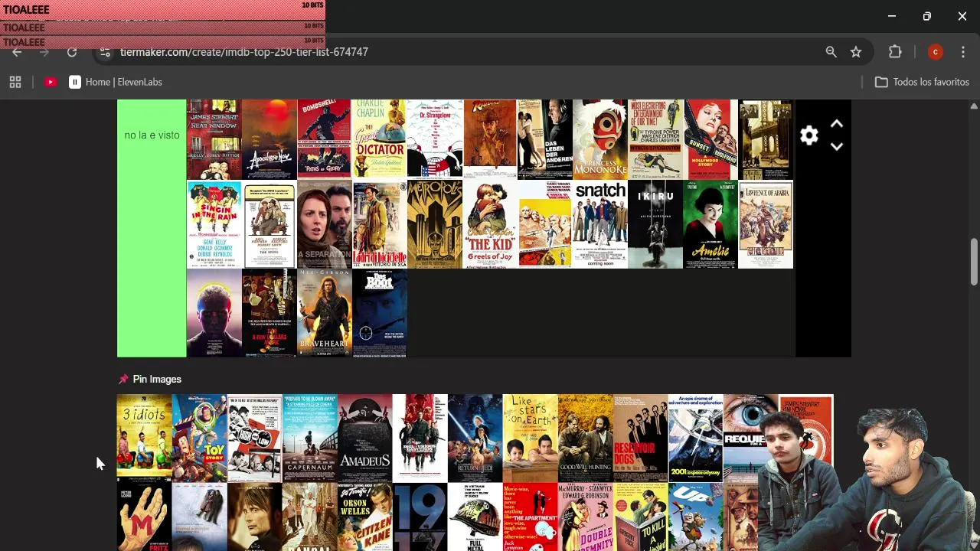
Task: Select the Lawrence of Arabia poster
Action: pyautogui.click(x=766, y=224)
